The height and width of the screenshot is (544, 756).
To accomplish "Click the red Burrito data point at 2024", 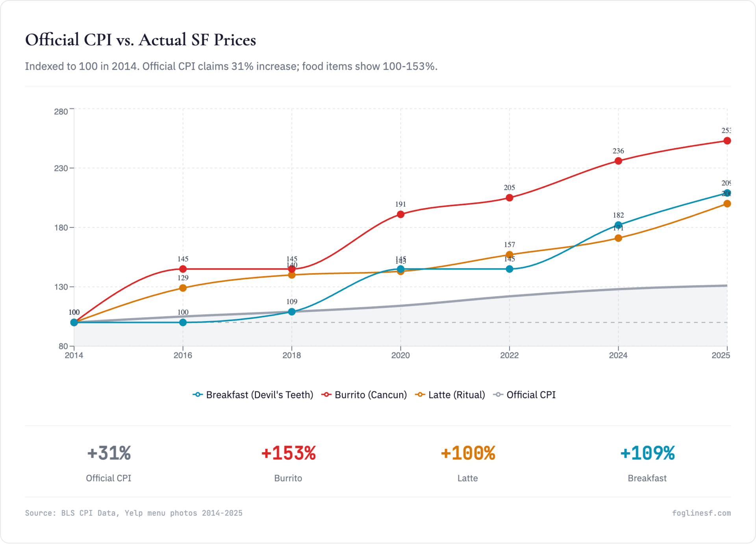I will 618,161.
